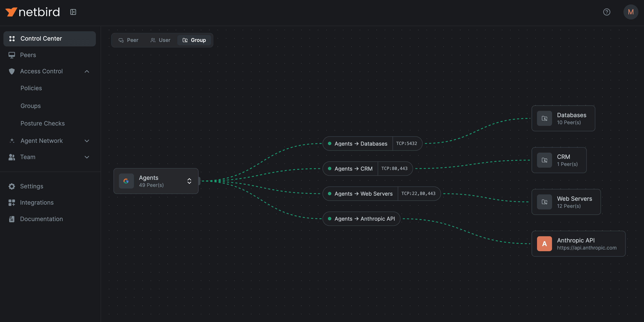The width and height of the screenshot is (644, 322).
Task: Click green status dot on Agents → CRM
Action: [329, 168]
